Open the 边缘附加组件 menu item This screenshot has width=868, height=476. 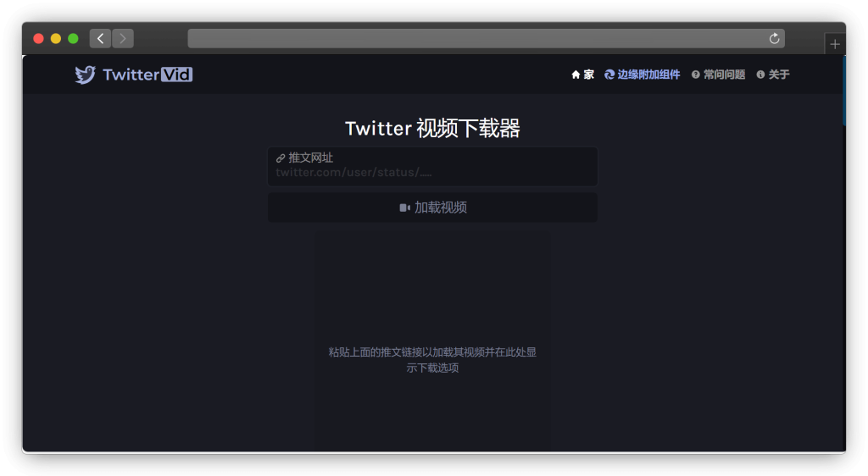pyautogui.click(x=648, y=75)
